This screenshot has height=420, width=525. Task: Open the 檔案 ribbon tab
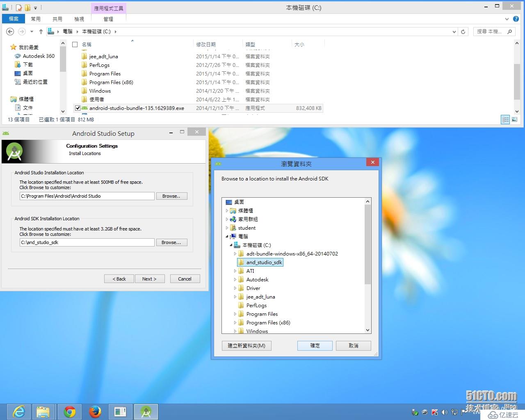pyautogui.click(x=14, y=19)
